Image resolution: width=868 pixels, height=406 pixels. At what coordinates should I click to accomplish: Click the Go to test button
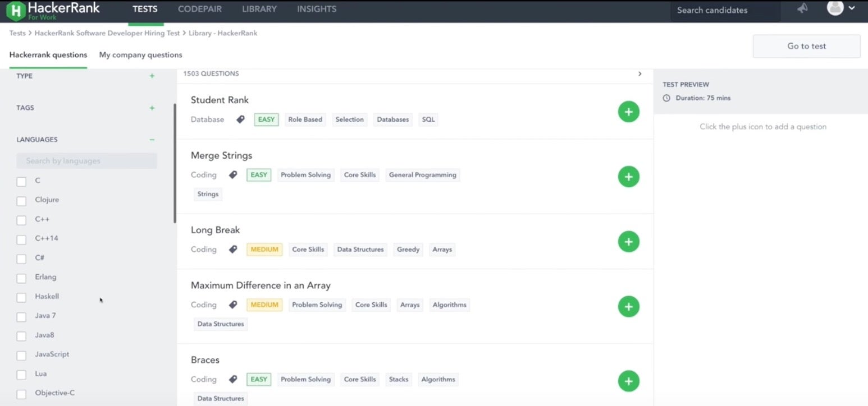[806, 46]
